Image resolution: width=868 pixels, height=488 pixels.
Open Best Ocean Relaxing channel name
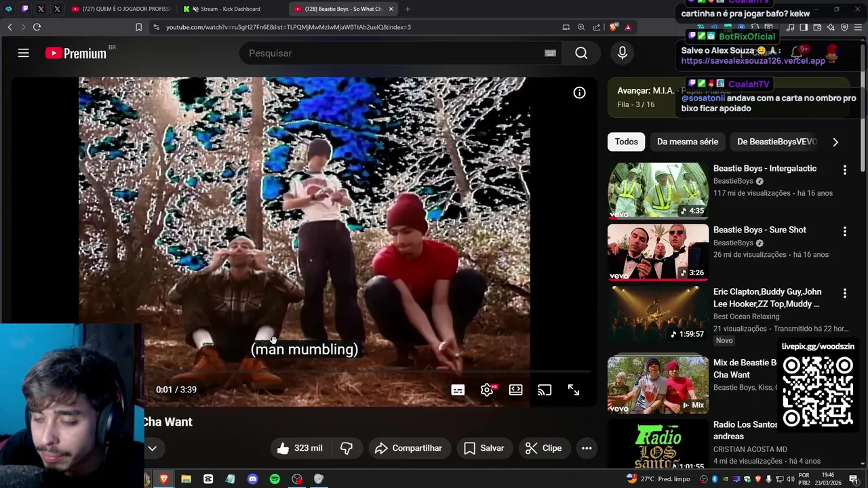(x=746, y=317)
